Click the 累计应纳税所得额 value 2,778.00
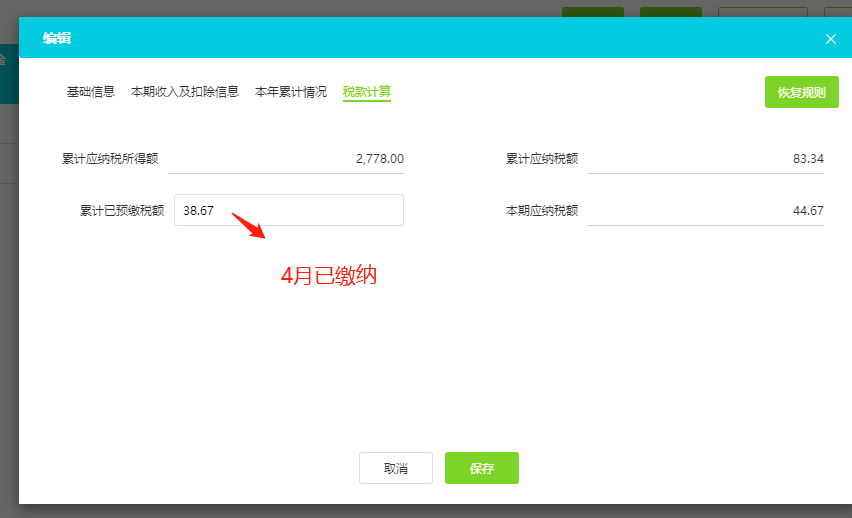This screenshot has width=852, height=518. point(379,159)
